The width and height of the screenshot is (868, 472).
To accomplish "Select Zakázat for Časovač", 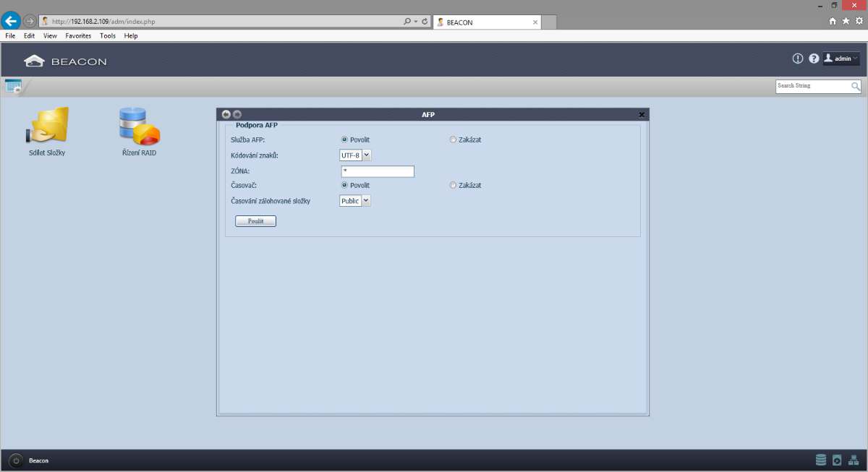I will (454, 185).
